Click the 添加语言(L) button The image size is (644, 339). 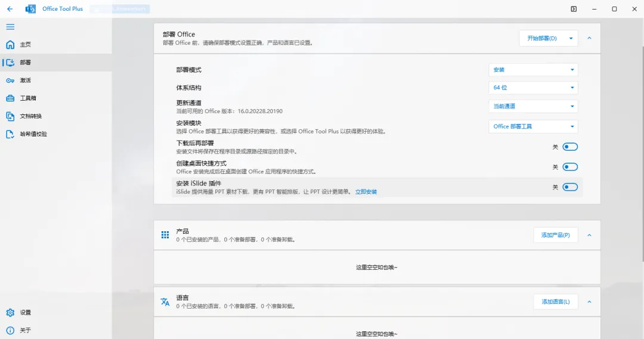pos(556,301)
